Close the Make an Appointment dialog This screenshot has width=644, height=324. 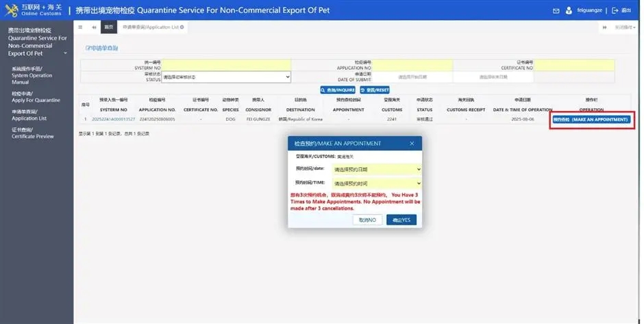pos(412,144)
